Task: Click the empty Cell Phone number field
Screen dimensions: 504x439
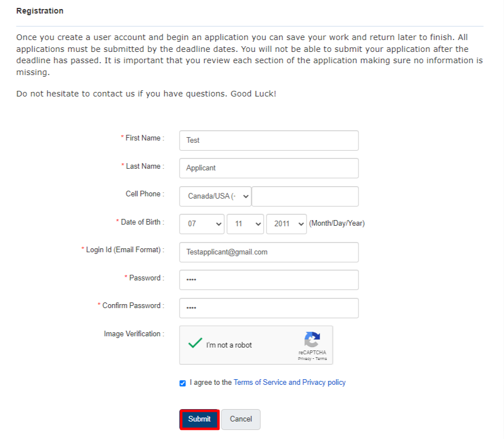Action: tap(305, 196)
